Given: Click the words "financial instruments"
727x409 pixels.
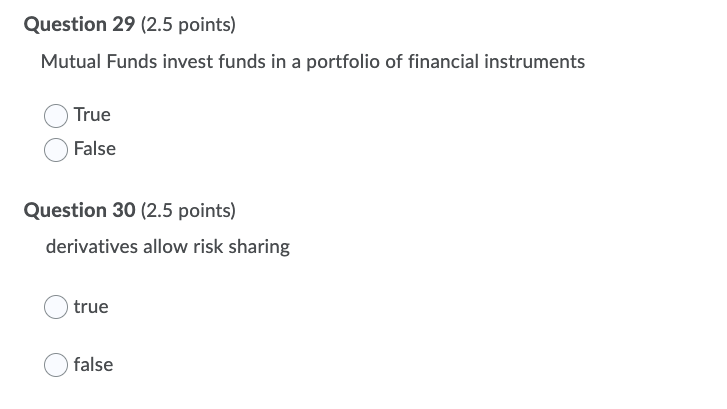Looking at the screenshot, I should click(497, 62).
